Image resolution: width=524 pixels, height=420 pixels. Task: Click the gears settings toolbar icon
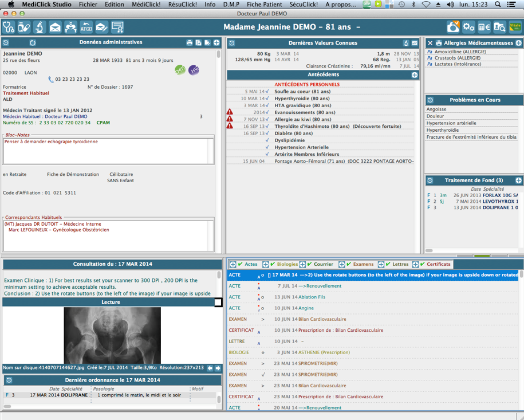(x=468, y=27)
